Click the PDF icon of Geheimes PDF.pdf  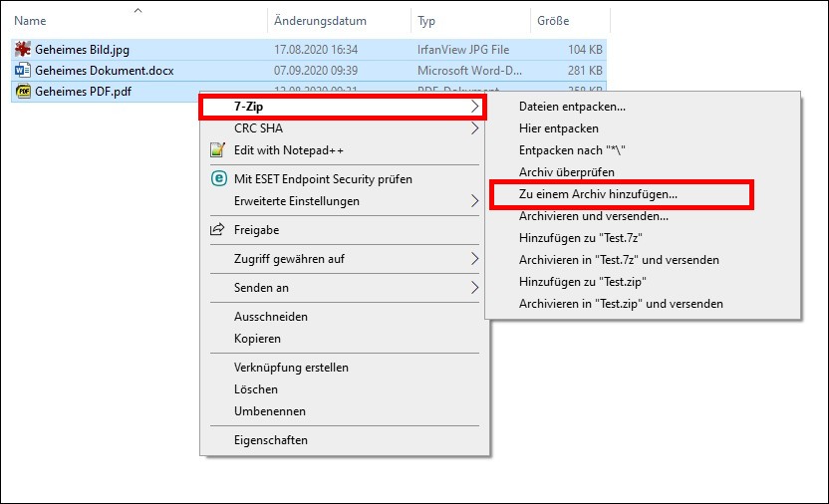(x=23, y=93)
